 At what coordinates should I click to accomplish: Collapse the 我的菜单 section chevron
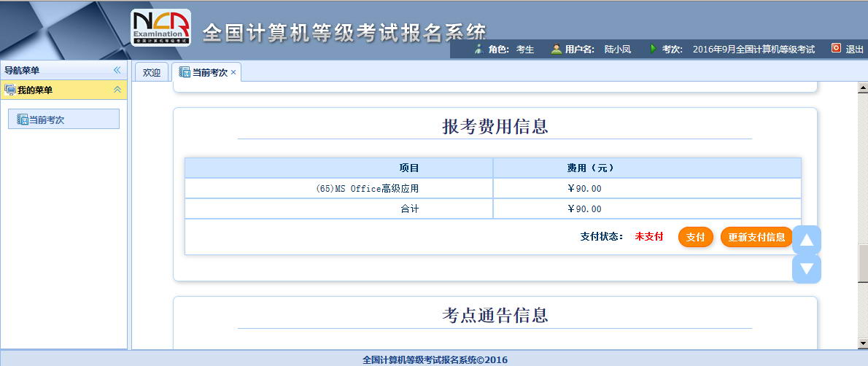point(117,90)
